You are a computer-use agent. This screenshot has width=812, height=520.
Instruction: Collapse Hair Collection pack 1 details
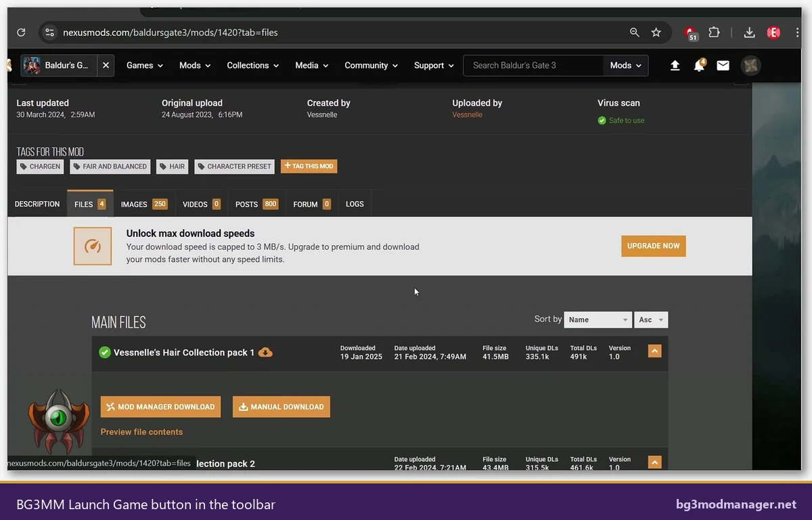[654, 351]
